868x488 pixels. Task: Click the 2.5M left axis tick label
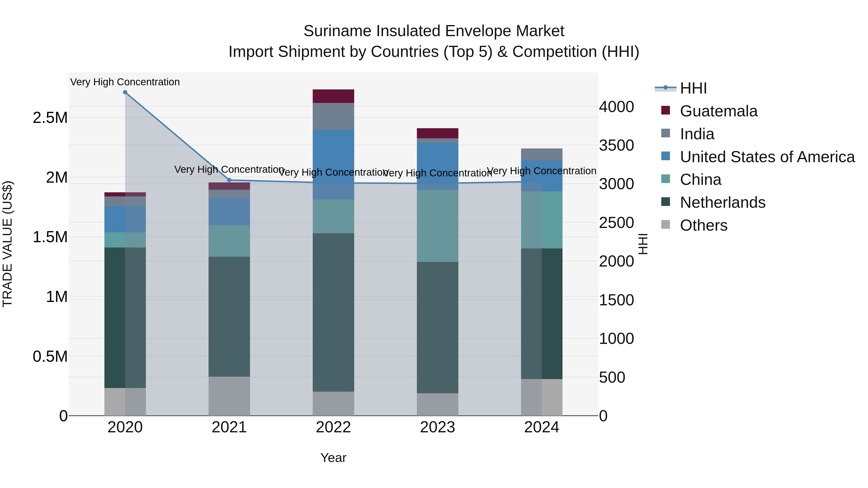tap(50, 118)
